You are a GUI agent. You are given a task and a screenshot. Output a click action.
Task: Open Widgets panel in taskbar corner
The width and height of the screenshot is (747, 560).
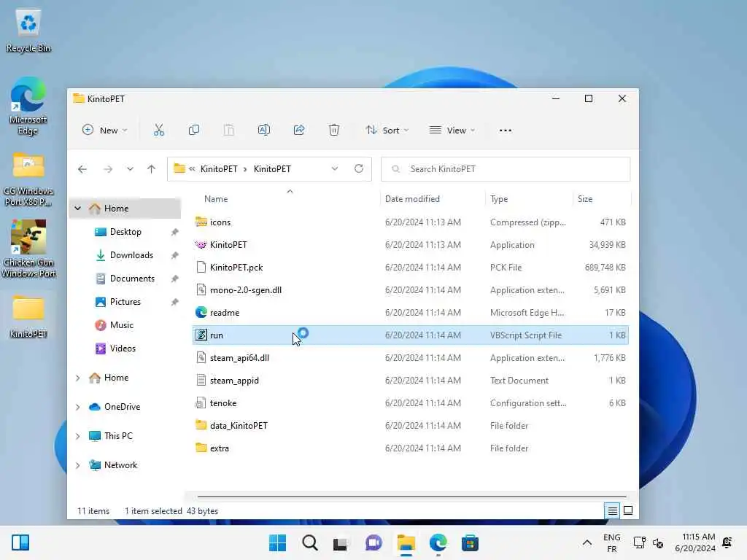20,542
